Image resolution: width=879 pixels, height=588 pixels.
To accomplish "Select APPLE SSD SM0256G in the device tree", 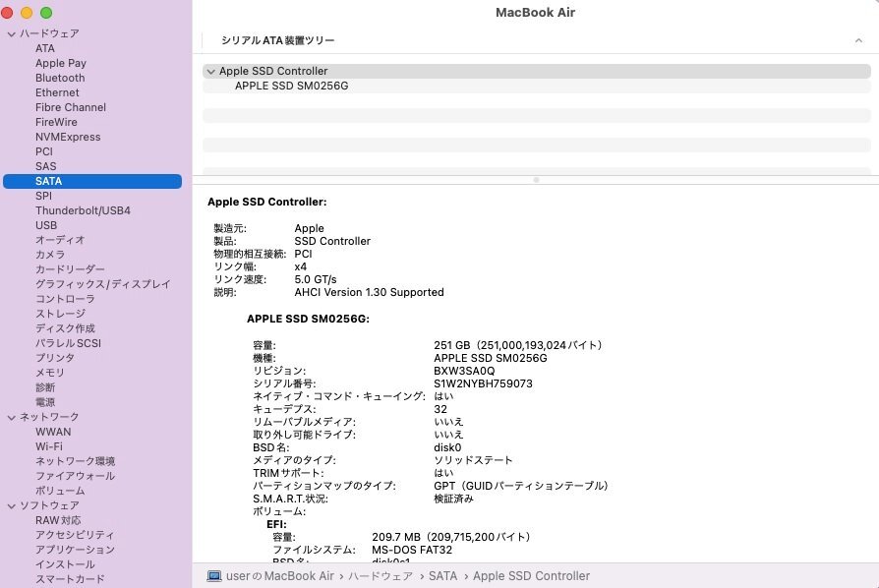I will point(290,86).
